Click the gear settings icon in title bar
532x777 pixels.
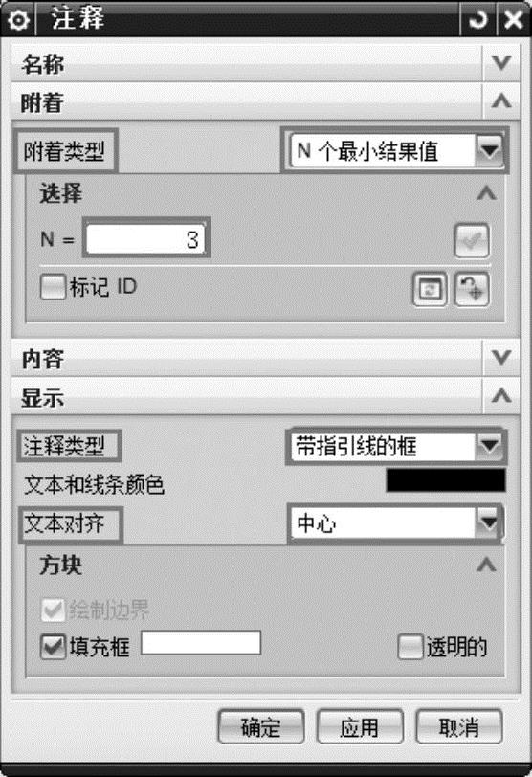pos(18,20)
